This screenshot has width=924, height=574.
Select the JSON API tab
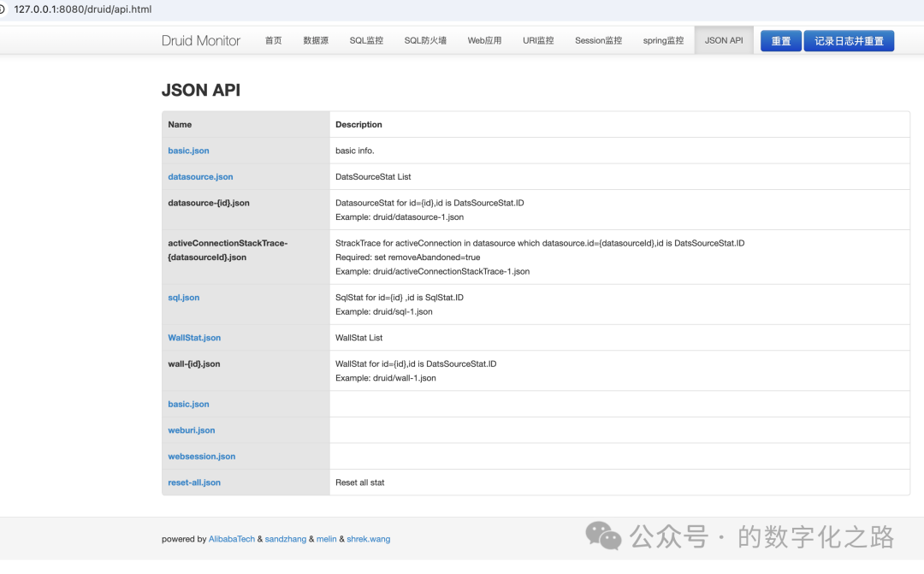pyautogui.click(x=724, y=41)
